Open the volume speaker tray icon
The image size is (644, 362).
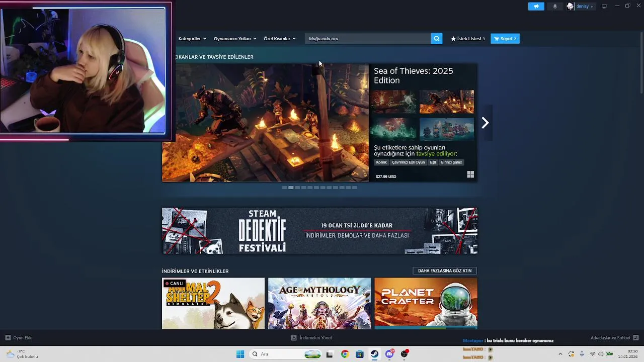601,354
